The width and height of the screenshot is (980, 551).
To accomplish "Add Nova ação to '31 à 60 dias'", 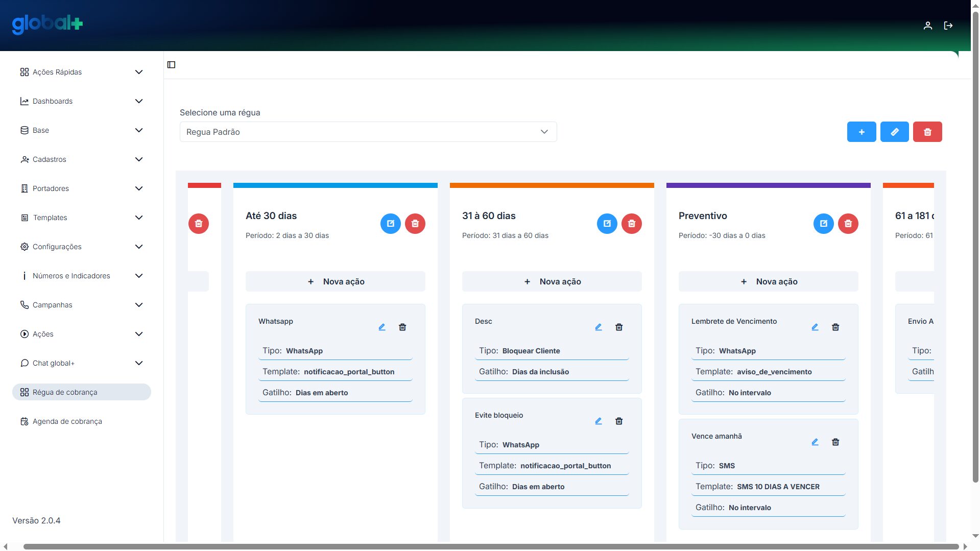I will (x=552, y=281).
